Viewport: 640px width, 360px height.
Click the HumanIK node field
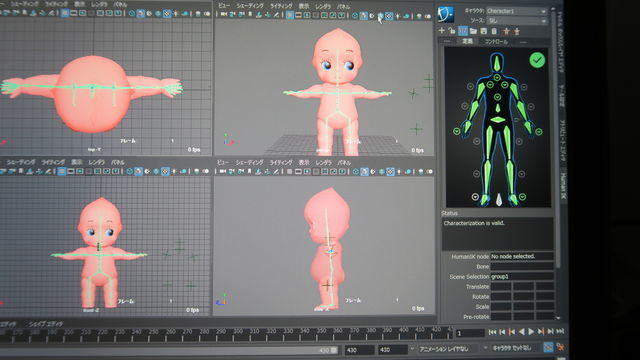(522, 256)
